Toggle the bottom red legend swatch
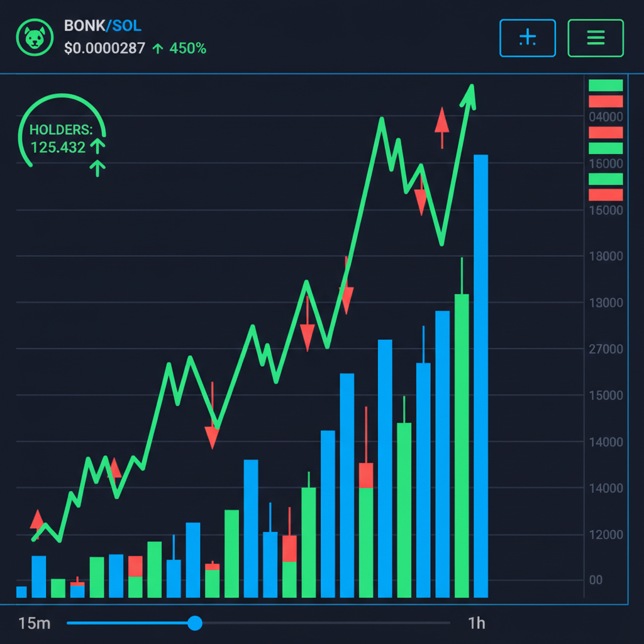The height and width of the screenshot is (644, 644). click(x=606, y=195)
